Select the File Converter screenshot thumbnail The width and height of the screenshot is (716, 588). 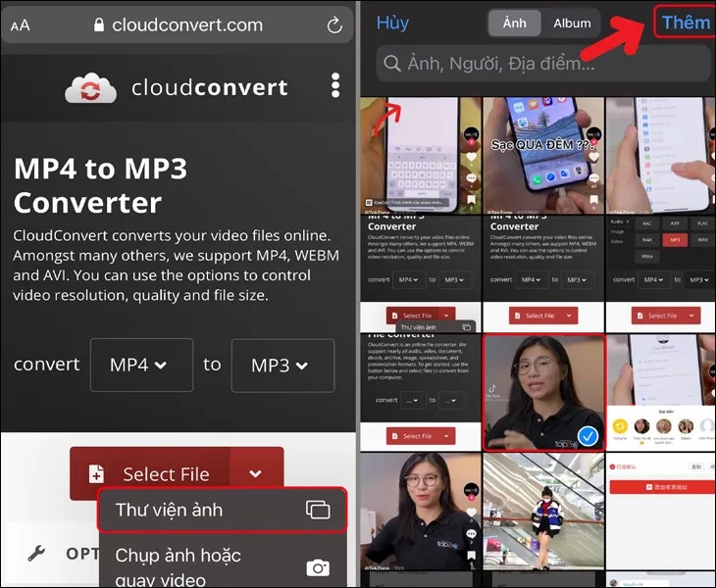tap(420, 393)
